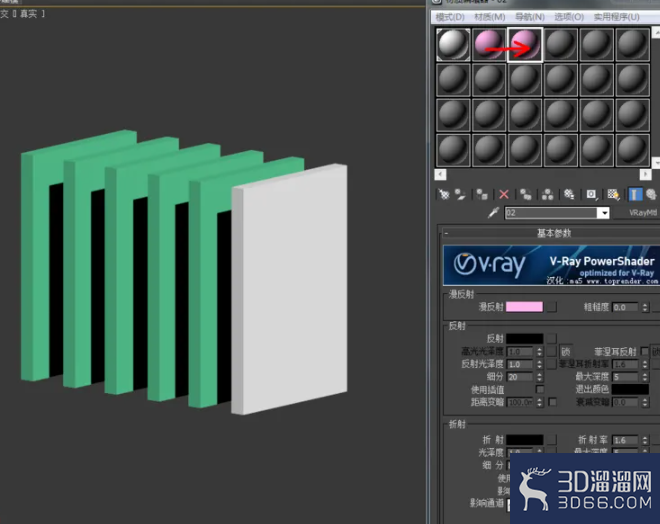Screen dimensions: 660x524
Task: Click the 距离变暗 spinner arrows
Action: [x=539, y=402]
